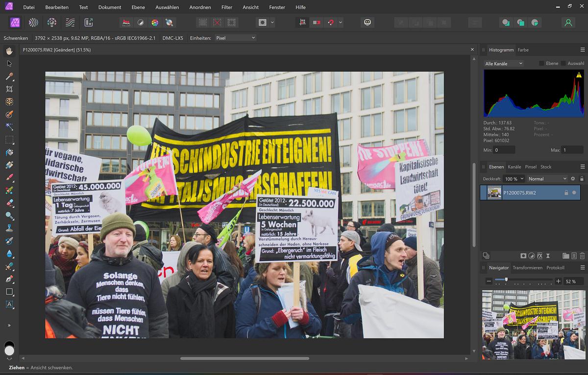Screen dimensions: 588x375
Task: Select the Move tool arrow
Action: pyautogui.click(x=9, y=64)
